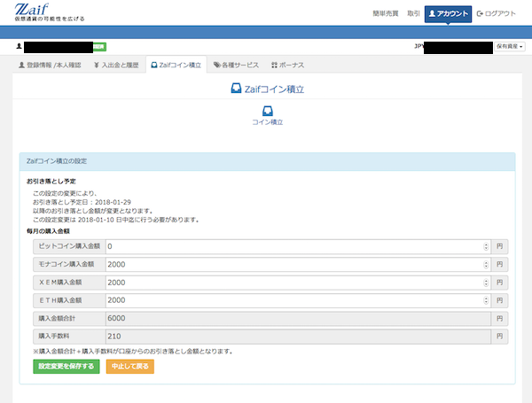Open the 簡単売買 menu item
This screenshot has width=532, height=403.
click(x=386, y=13)
